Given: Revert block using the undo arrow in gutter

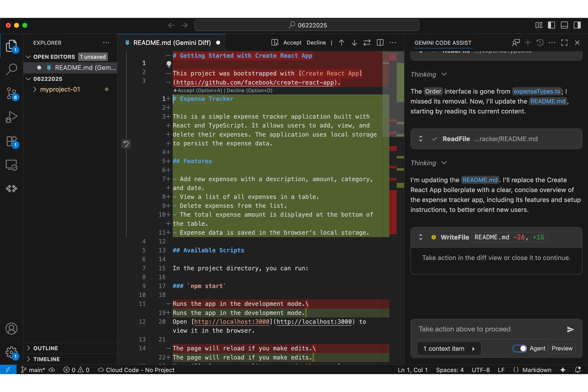Looking at the screenshot, I should click(x=126, y=144).
